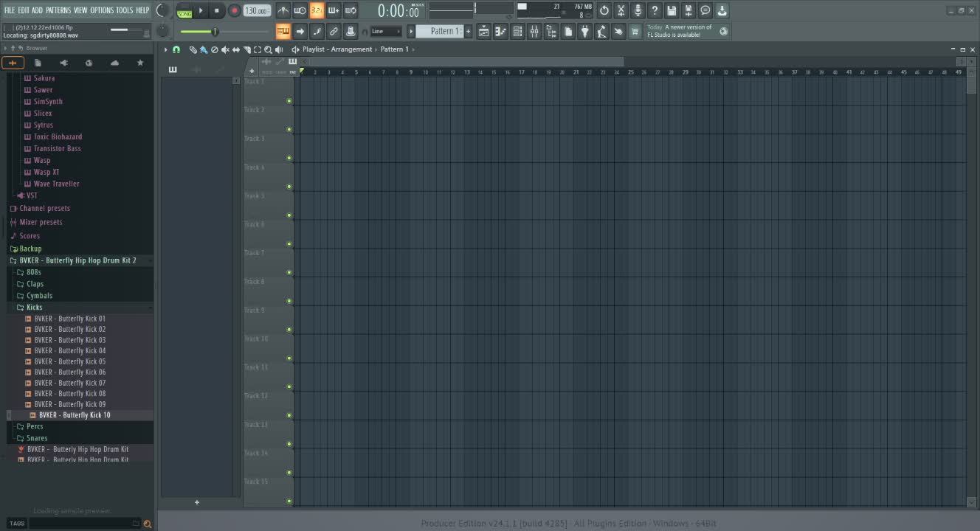Toggle loop recording button
This screenshot has width=980, height=531.
351,10
